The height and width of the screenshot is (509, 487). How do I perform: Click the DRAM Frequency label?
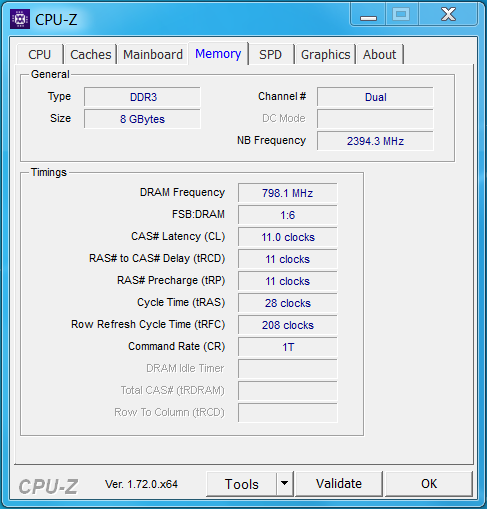pyautogui.click(x=182, y=192)
